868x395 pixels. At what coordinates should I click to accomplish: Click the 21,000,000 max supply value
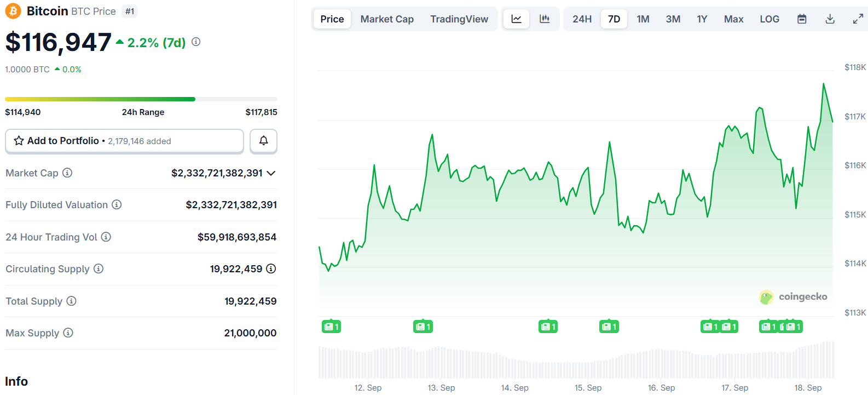[250, 333]
